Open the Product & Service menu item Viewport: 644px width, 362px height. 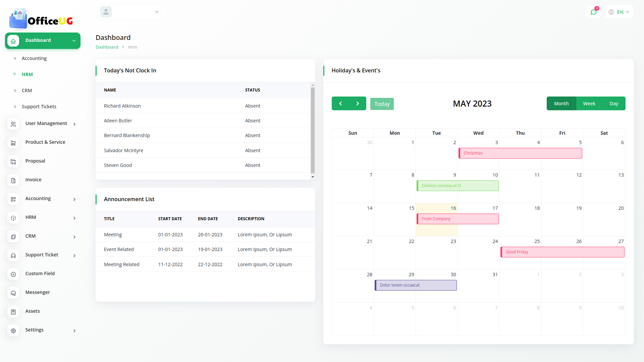[x=45, y=142]
